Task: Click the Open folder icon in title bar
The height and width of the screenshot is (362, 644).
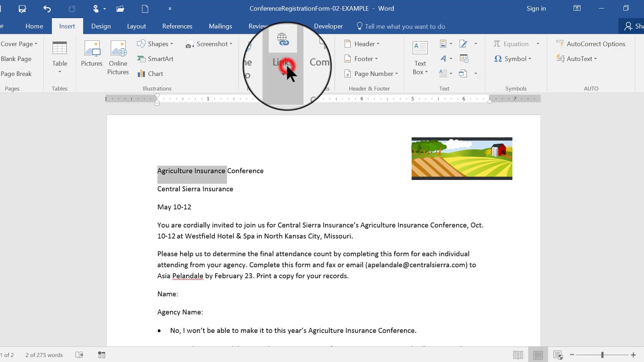Action: [120, 9]
